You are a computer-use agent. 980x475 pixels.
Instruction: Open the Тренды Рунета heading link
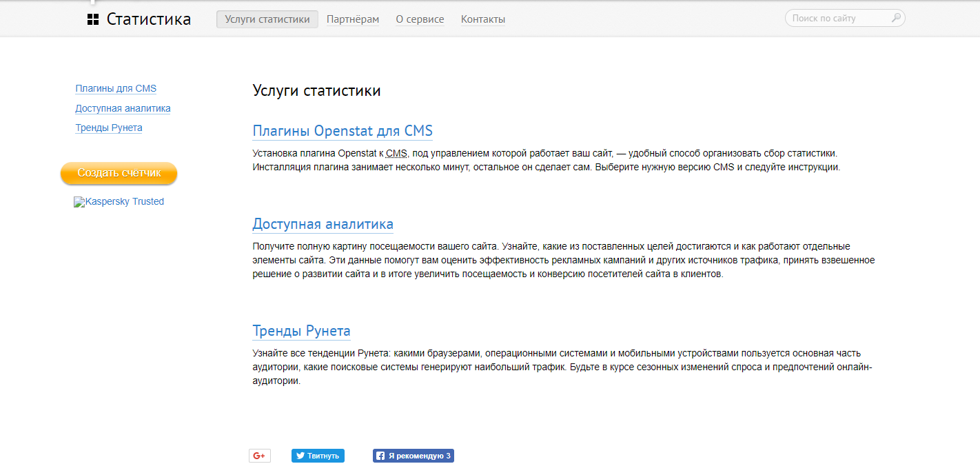tap(301, 331)
